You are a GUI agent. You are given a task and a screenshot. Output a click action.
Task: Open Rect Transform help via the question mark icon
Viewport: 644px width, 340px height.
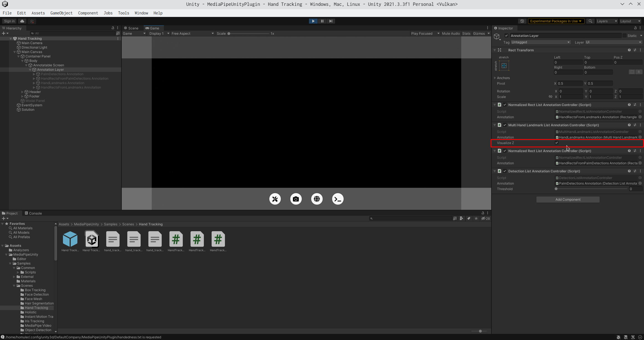(x=629, y=50)
